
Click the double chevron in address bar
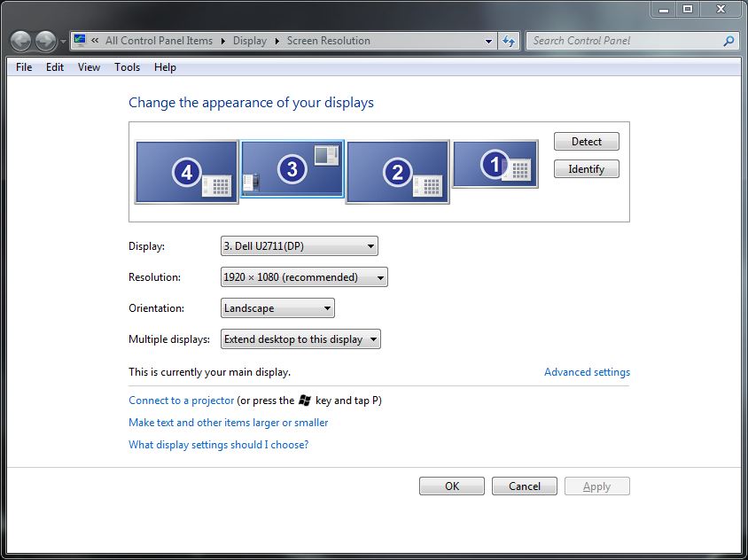tap(95, 41)
